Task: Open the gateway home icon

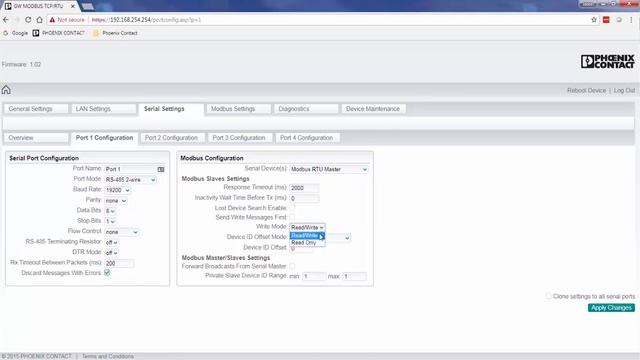Action: 6,90
